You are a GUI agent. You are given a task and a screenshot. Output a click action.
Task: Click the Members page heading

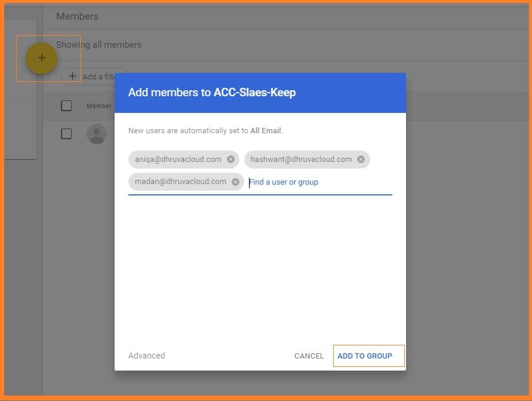pyautogui.click(x=77, y=16)
